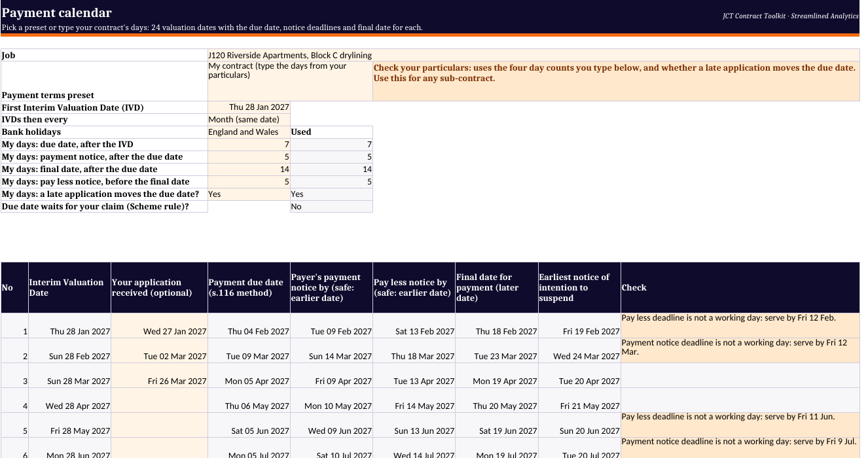Viewport: 868px width, 458px height.
Task: Select IVD cell Wed 28 Apr 2027
Action: [x=69, y=400]
